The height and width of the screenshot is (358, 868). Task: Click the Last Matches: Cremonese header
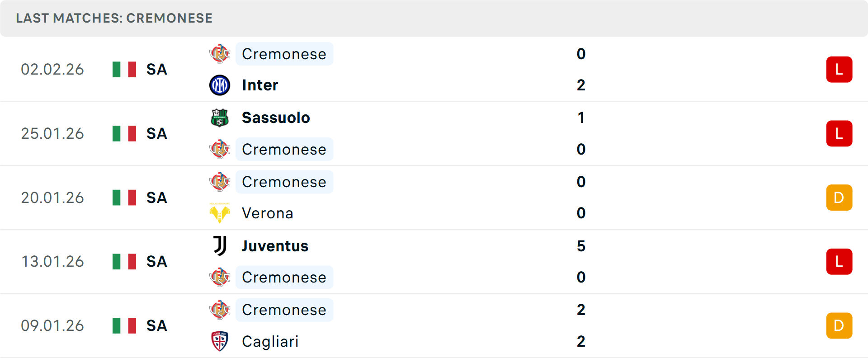tap(114, 18)
